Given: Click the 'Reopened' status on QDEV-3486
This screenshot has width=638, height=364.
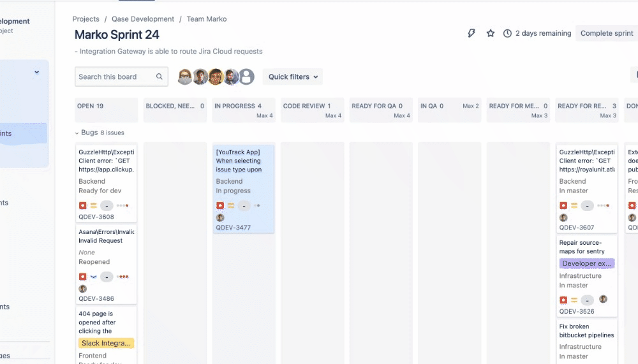Looking at the screenshot, I should tap(94, 262).
